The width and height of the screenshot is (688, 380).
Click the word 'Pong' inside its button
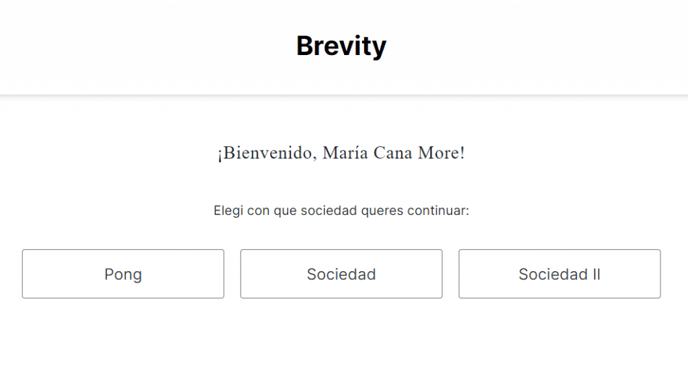coord(123,275)
